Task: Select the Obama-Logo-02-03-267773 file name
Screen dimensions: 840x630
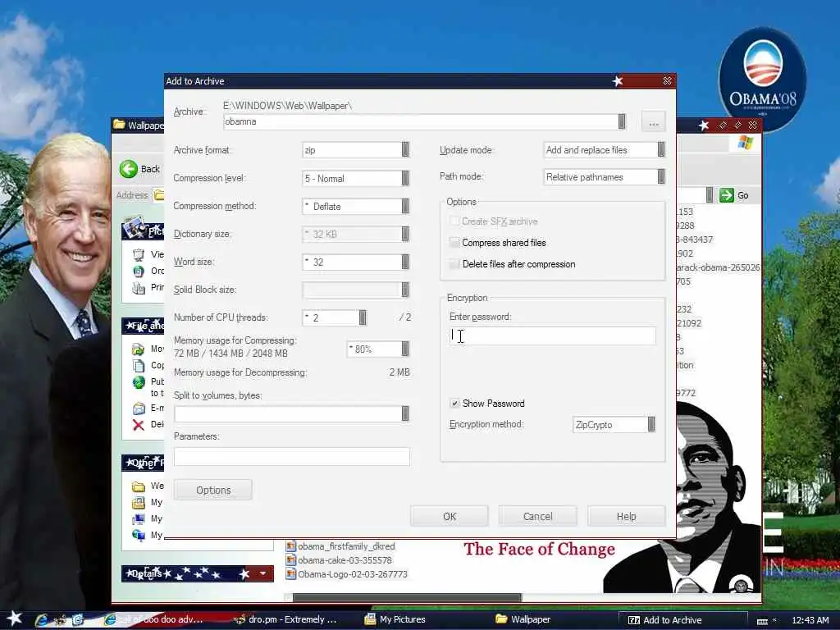Action: [x=353, y=574]
